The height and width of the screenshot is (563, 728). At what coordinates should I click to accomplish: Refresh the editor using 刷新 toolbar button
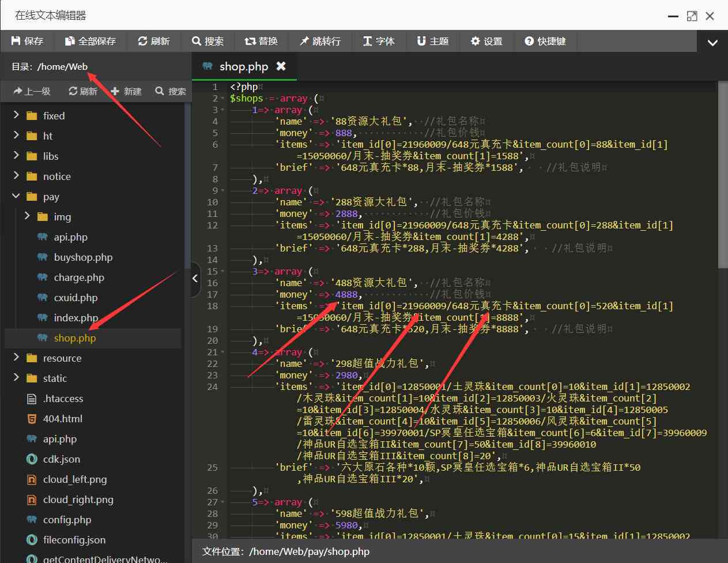pyautogui.click(x=153, y=41)
